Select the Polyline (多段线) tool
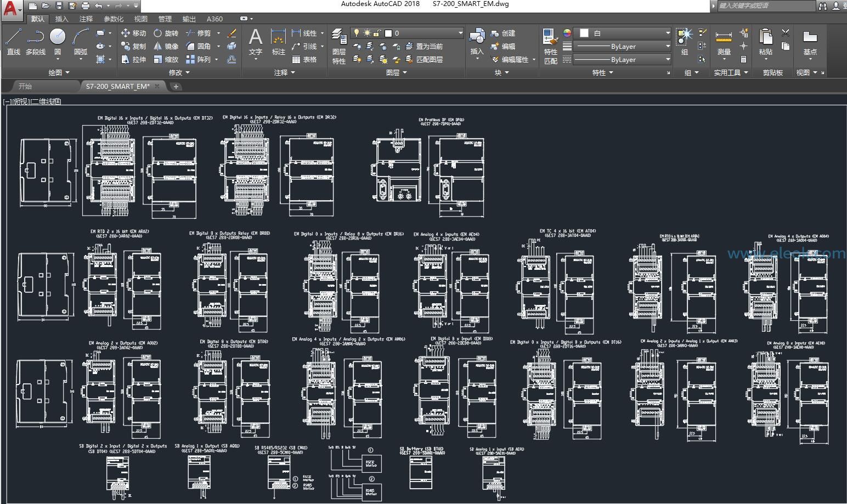The width and height of the screenshot is (847, 504). 36,42
